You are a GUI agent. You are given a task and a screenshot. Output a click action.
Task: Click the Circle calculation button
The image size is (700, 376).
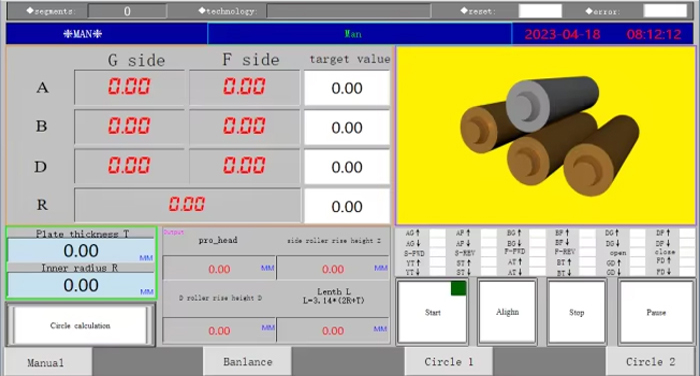coord(80,326)
